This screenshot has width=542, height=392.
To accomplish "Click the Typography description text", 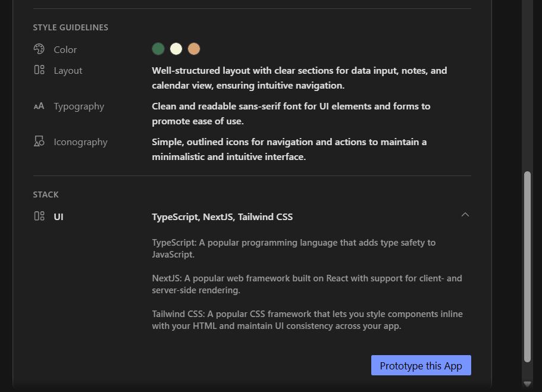I will coord(291,114).
